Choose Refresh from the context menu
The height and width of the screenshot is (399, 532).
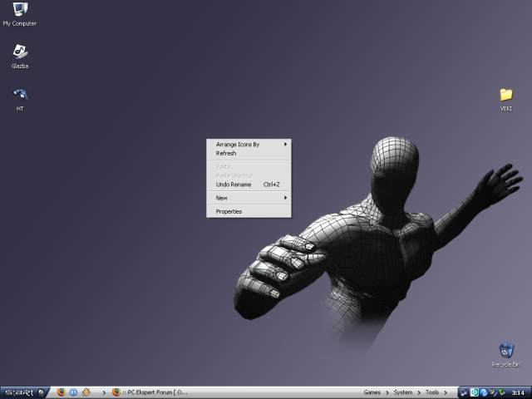click(226, 154)
